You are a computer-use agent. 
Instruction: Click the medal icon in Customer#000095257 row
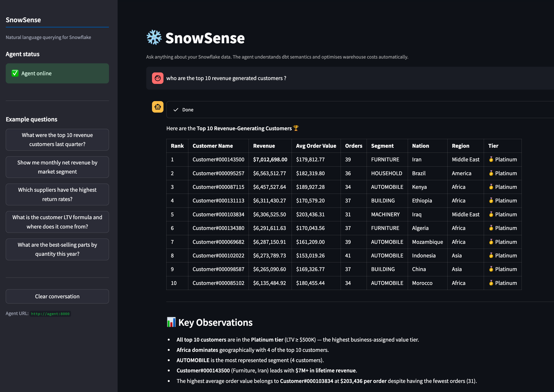491,173
